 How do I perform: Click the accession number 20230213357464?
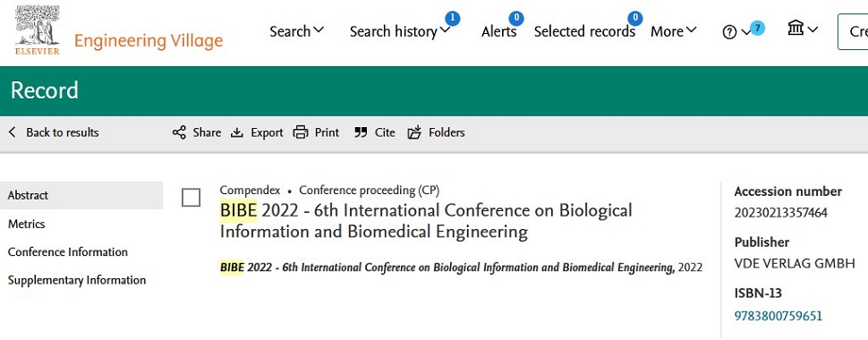781,213
